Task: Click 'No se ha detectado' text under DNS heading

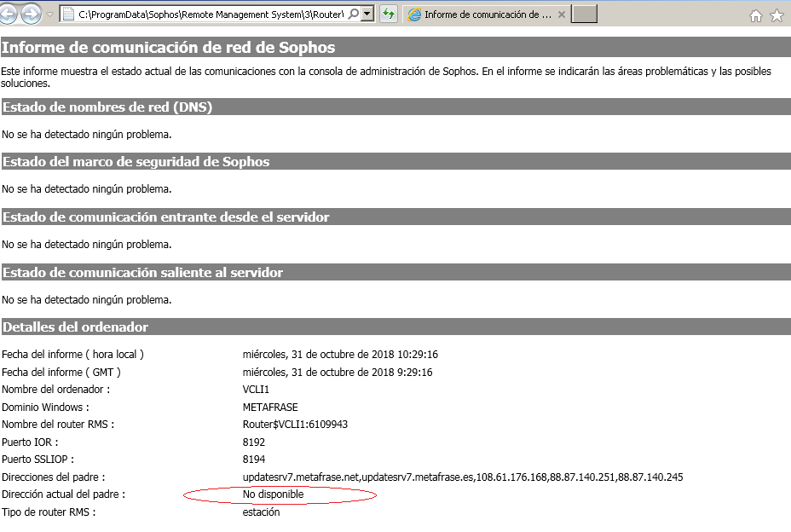Action: coord(86,134)
